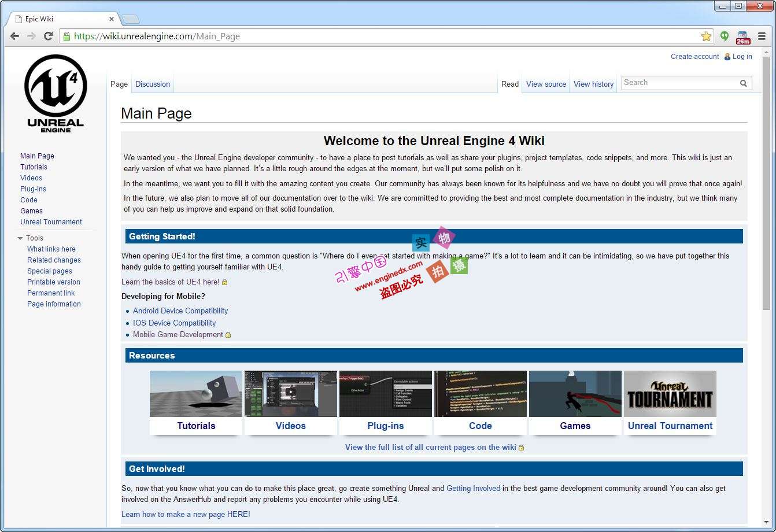Open the green Hangouts extension icon
This screenshot has width=776, height=532.
pyautogui.click(x=725, y=36)
